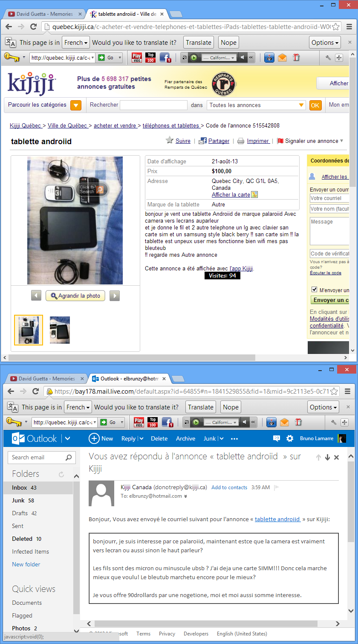Open Outlook settings gear
Screen dimensions: 358x644
[290, 438]
